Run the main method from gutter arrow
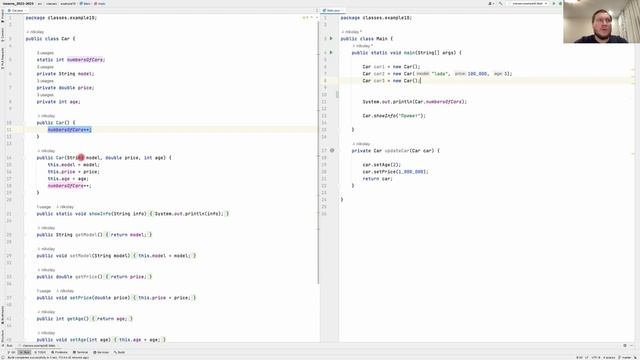640x360 pixels. tap(331, 52)
